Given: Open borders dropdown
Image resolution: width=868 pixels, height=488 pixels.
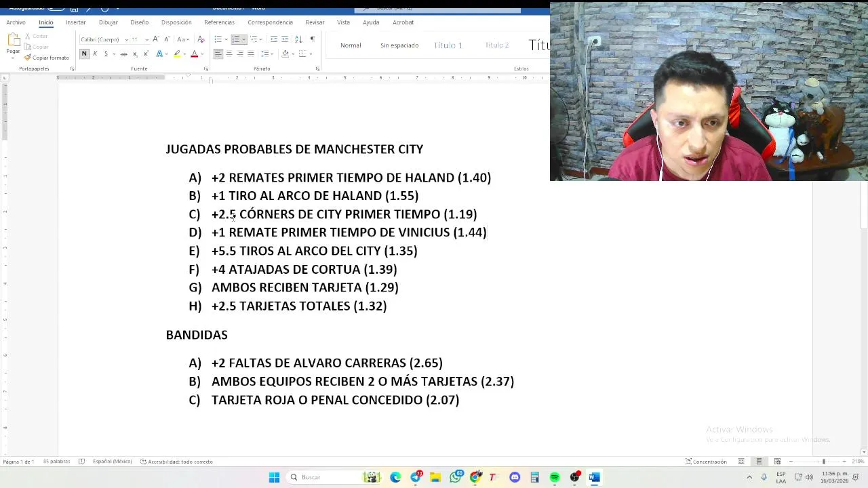Looking at the screenshot, I should coord(311,54).
